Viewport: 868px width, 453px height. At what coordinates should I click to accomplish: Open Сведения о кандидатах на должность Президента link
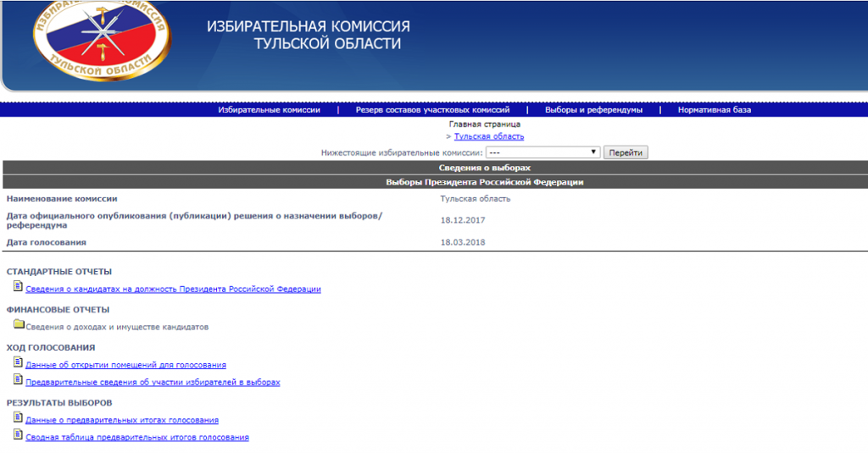pos(173,290)
